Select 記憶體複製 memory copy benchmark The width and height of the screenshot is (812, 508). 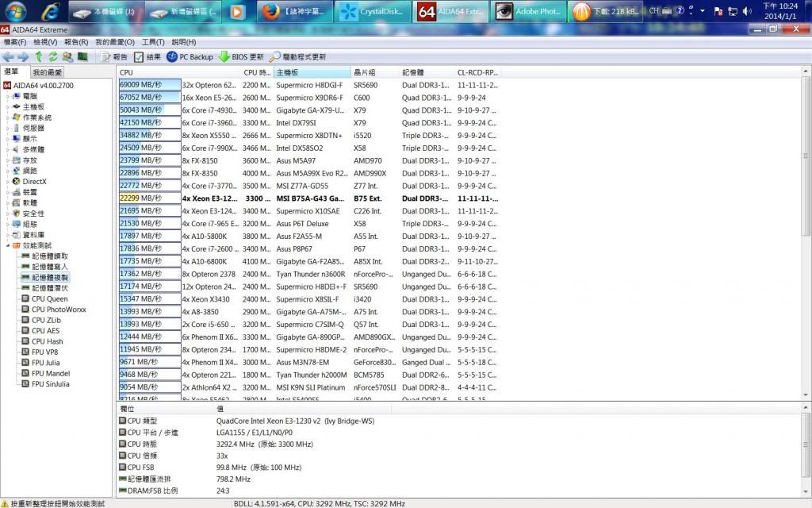[x=44, y=277]
